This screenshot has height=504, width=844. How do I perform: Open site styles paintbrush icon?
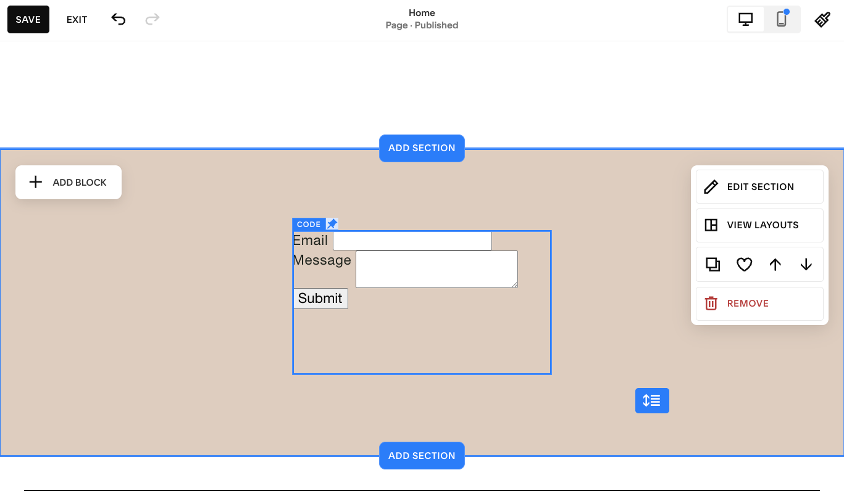click(x=822, y=19)
